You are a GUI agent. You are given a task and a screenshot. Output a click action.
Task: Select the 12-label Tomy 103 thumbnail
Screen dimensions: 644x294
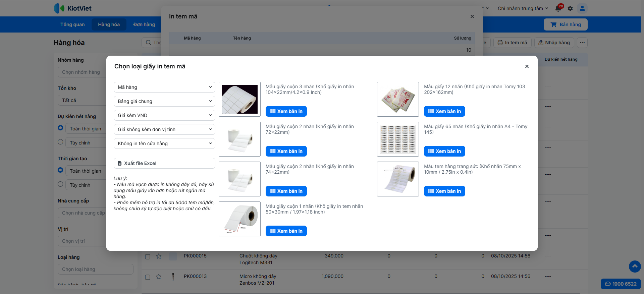click(398, 99)
